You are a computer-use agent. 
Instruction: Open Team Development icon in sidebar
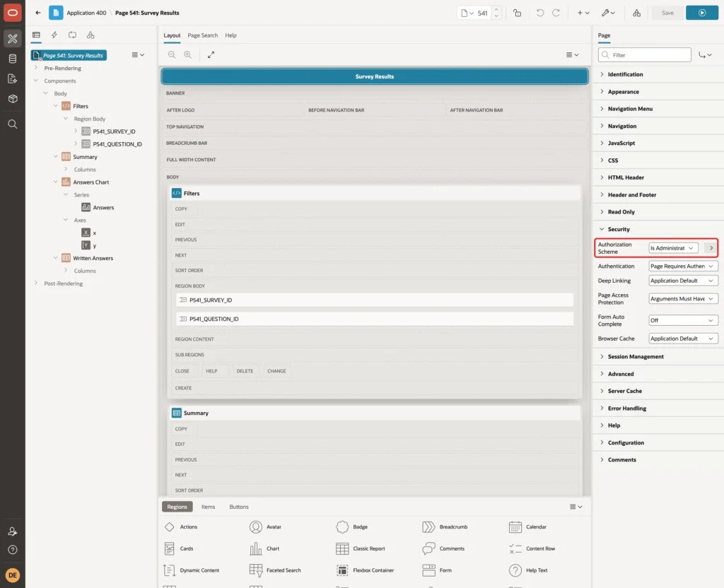pos(13,79)
